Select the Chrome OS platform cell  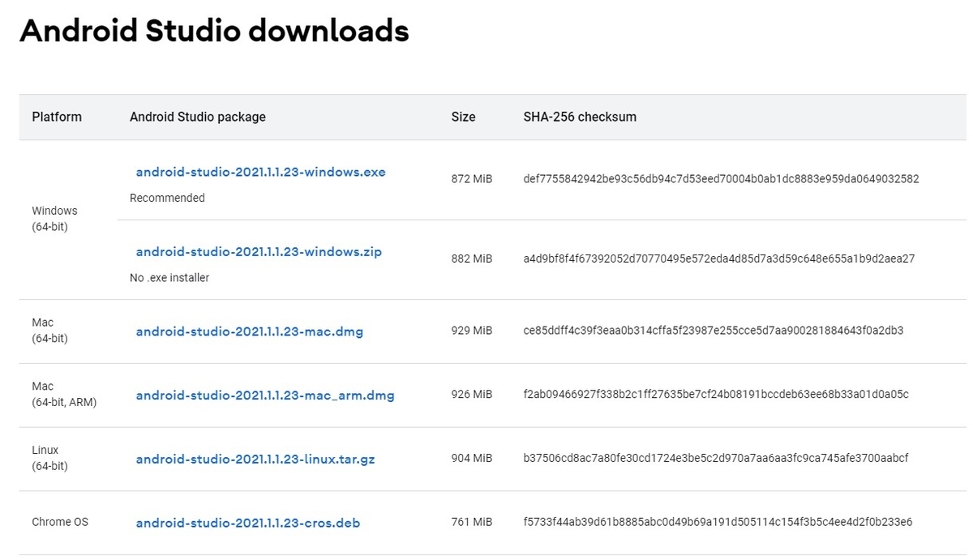(x=60, y=522)
